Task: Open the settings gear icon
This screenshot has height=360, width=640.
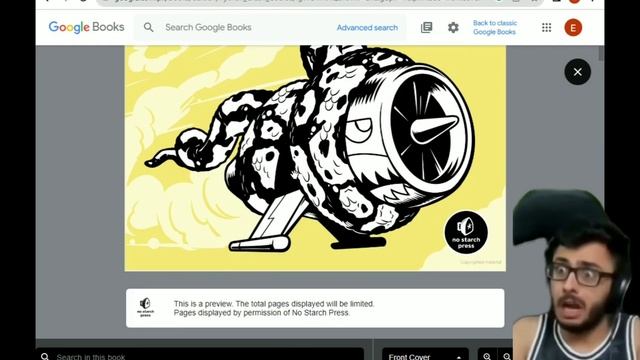Action: pyautogui.click(x=453, y=27)
